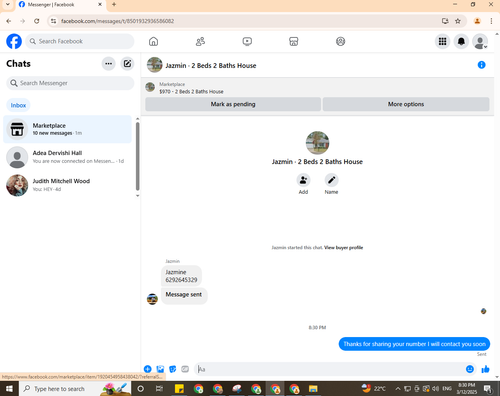This screenshot has width=500, height=396.
Task: Select the Inbox filter tab
Action: (x=18, y=105)
